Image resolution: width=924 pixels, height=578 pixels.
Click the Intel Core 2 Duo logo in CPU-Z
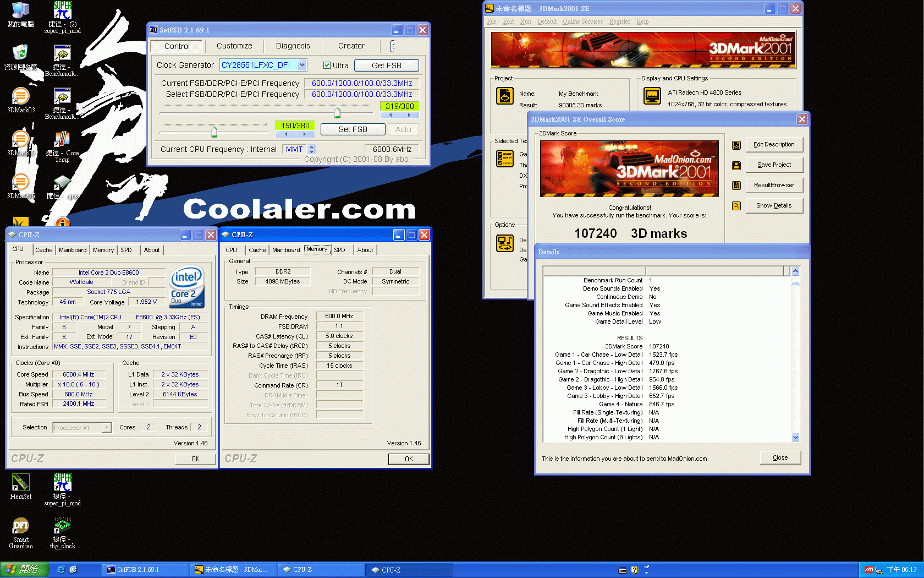(187, 287)
